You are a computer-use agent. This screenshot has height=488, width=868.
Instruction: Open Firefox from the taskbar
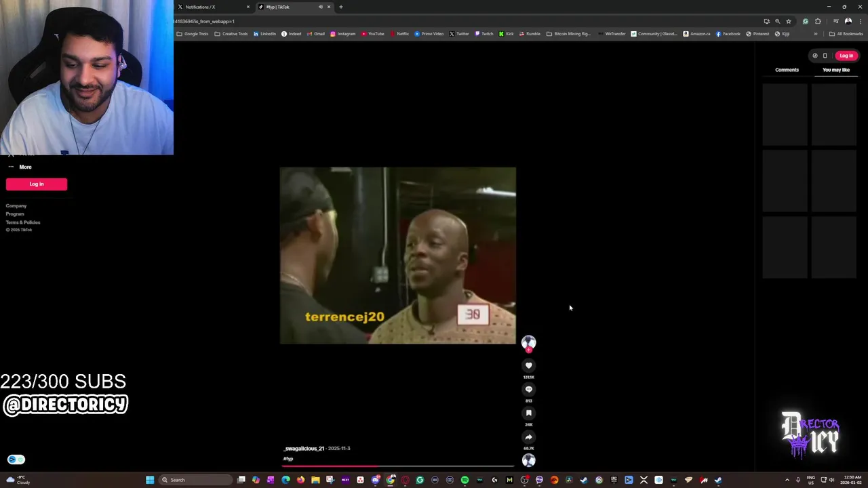pos(300,480)
